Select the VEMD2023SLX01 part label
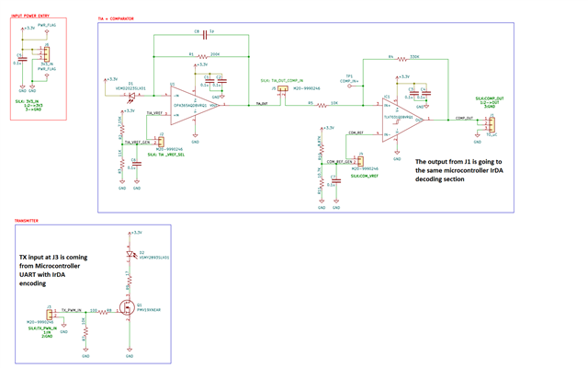Image resolution: width=588 pixels, height=368 pixels. 130,88
